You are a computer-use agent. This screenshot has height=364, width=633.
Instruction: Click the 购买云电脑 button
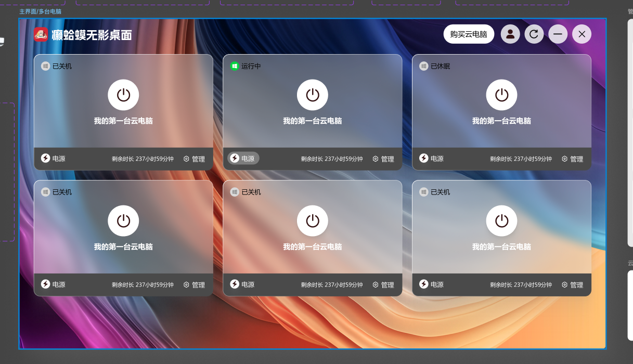pos(468,34)
